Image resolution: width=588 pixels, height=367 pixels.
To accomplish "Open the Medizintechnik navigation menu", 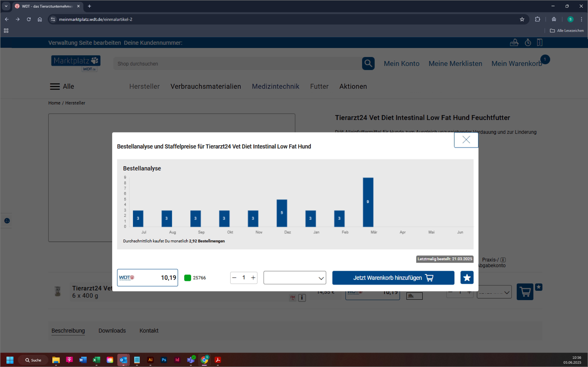I will [275, 86].
